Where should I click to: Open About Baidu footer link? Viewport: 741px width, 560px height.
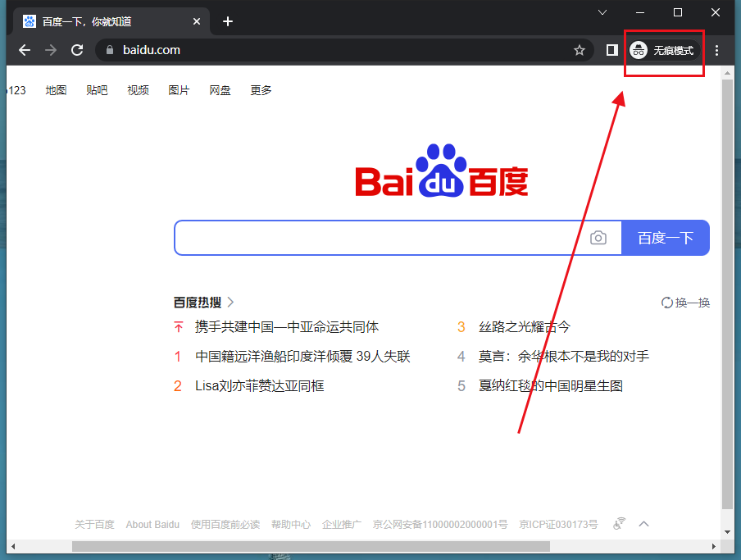coord(152,525)
